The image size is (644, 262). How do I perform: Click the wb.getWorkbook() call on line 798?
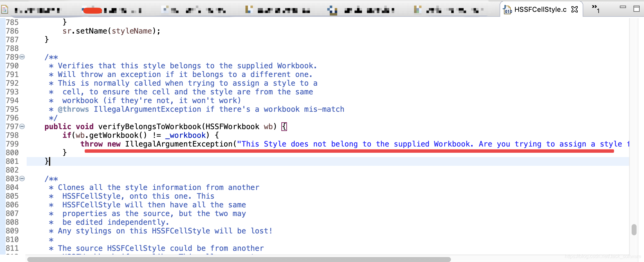click(x=112, y=135)
